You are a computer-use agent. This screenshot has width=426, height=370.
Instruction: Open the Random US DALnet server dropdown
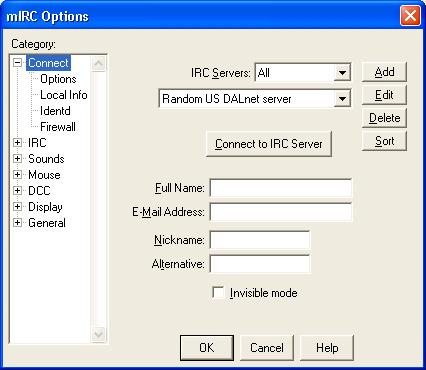point(342,99)
